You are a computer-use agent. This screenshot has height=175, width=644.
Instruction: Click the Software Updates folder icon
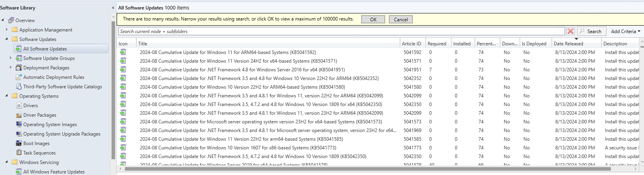click(x=15, y=39)
